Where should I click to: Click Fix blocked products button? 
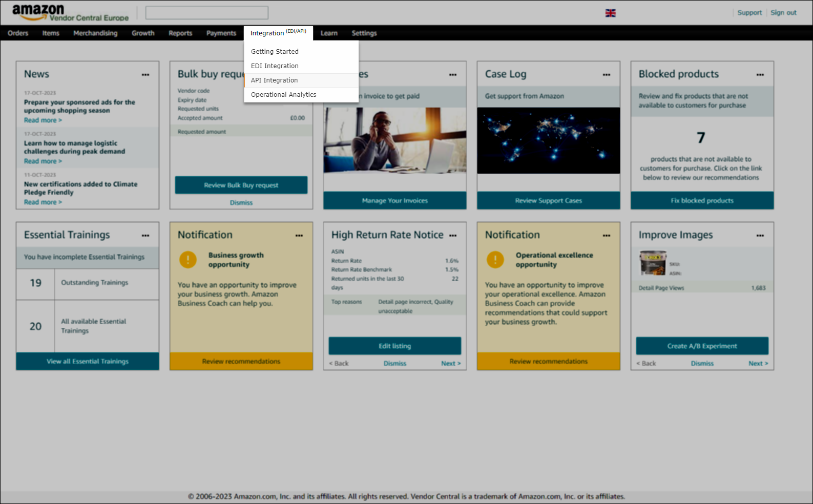click(x=702, y=201)
